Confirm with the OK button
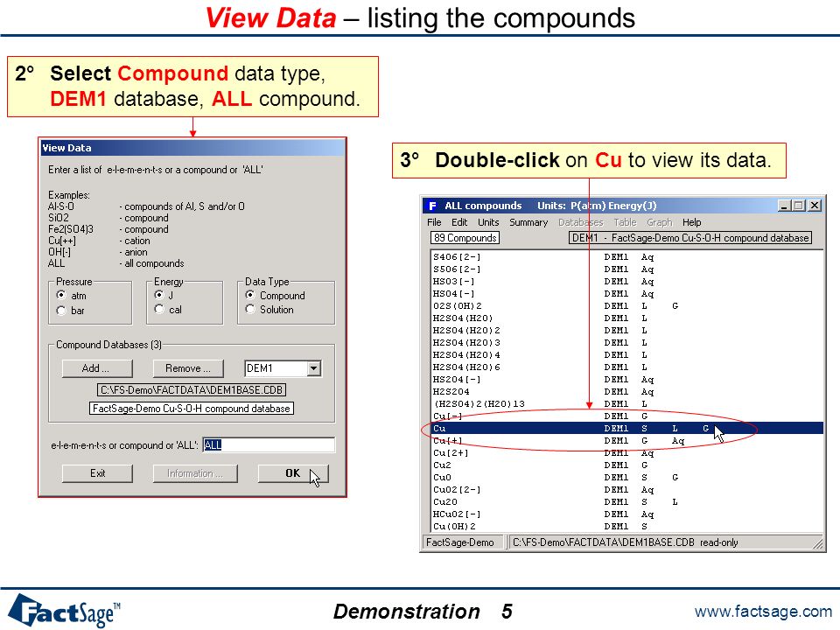Image resolution: width=840 pixels, height=630 pixels. point(293,473)
